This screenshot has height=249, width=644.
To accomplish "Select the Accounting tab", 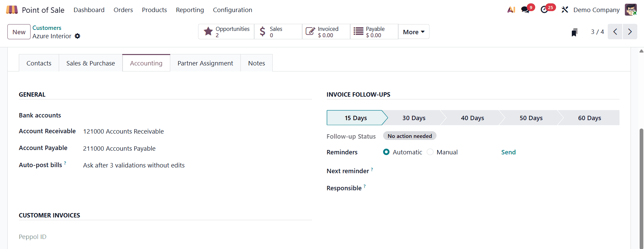I will click(146, 63).
